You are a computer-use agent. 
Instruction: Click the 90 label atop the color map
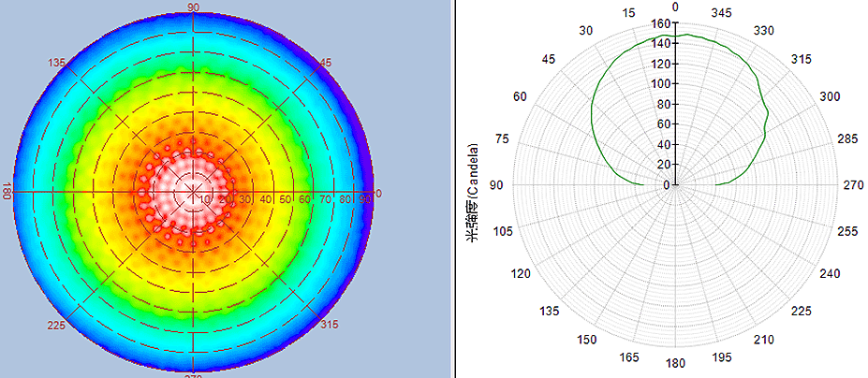[x=194, y=7]
